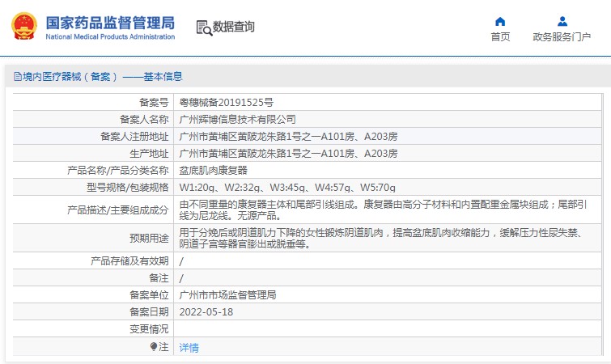Click the 型号规格/包装规格 label
The image size is (611, 364).
(127, 187)
